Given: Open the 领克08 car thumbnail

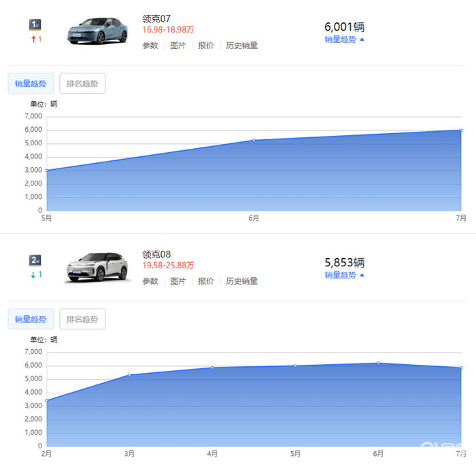Looking at the screenshot, I should pos(97,267).
